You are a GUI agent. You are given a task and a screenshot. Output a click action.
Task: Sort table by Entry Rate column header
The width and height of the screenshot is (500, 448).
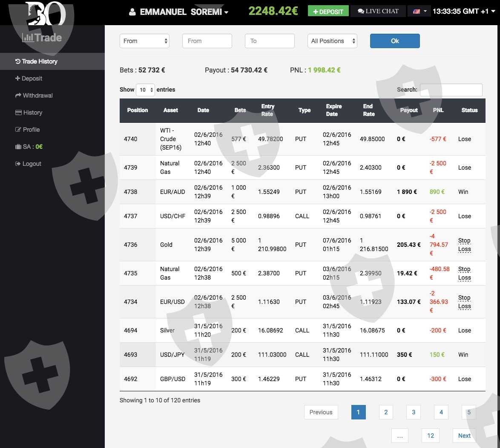click(x=267, y=110)
